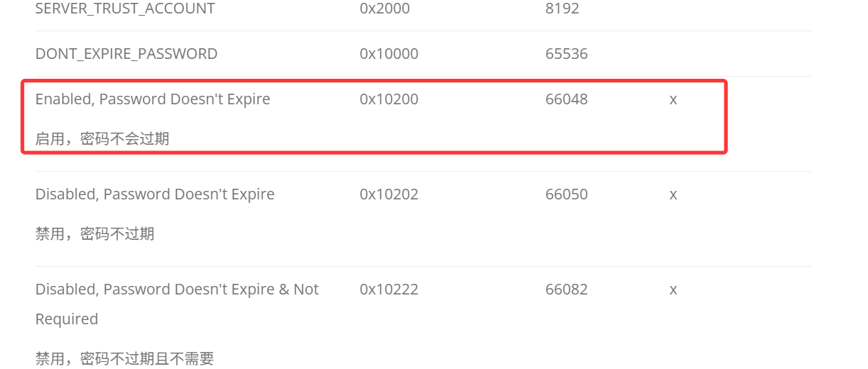Click the 66050 decimal value
868x369 pixels.
567,194
